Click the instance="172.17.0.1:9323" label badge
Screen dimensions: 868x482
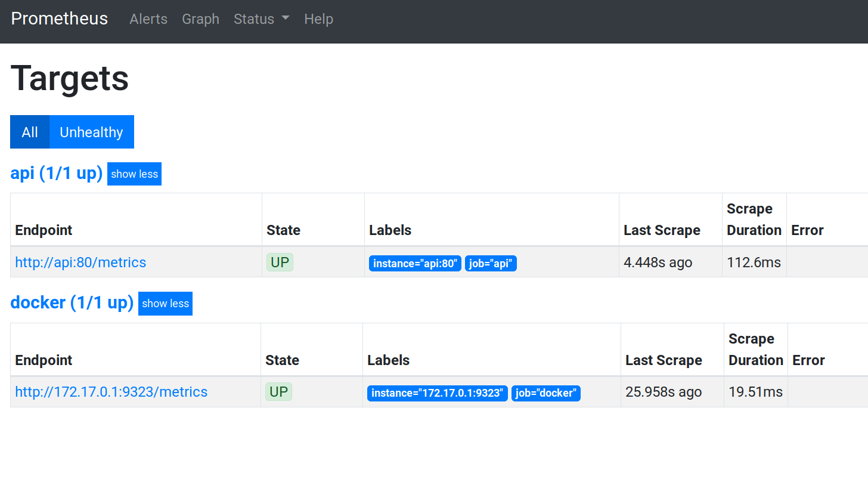[x=438, y=393]
